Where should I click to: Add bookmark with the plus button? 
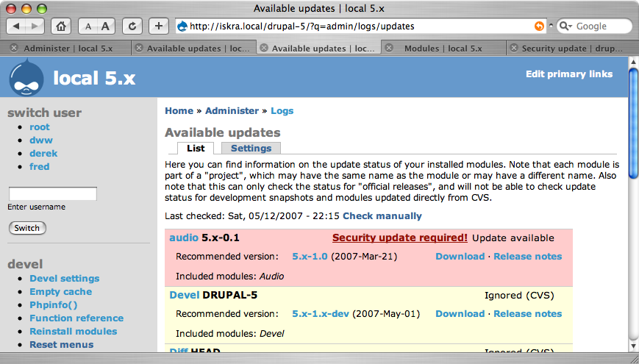pyautogui.click(x=159, y=26)
